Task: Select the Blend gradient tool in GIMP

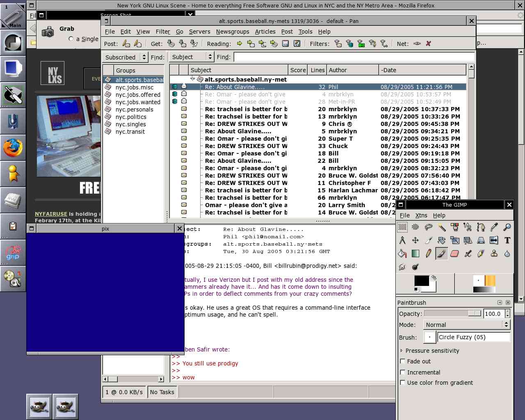Action: click(x=415, y=253)
